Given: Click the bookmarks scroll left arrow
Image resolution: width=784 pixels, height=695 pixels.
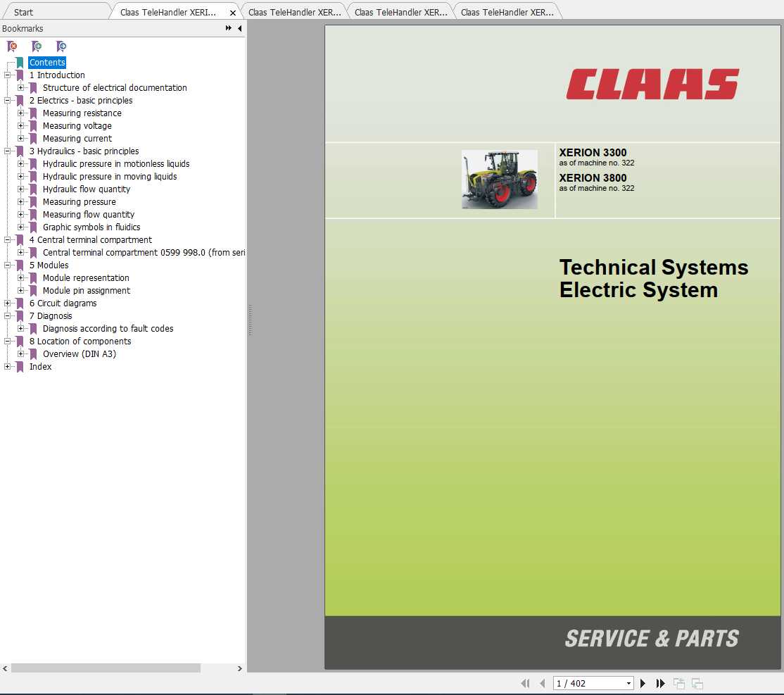Looking at the screenshot, I should tap(5, 668).
